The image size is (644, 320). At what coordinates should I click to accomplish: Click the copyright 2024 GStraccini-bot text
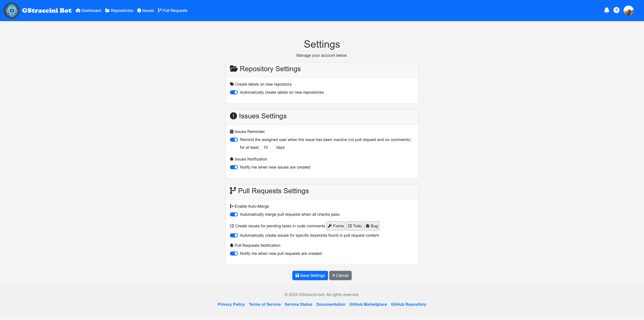322,295
